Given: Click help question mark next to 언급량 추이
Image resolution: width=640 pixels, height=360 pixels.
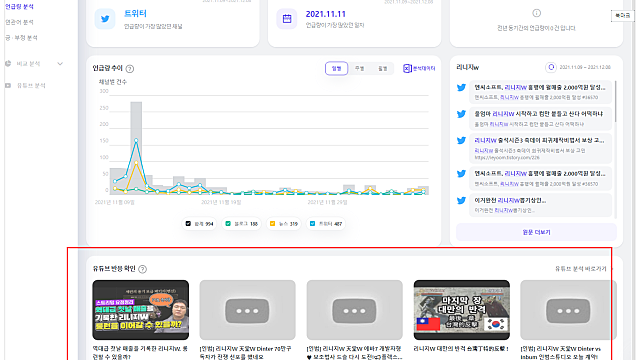Looking at the screenshot, I should [130, 69].
